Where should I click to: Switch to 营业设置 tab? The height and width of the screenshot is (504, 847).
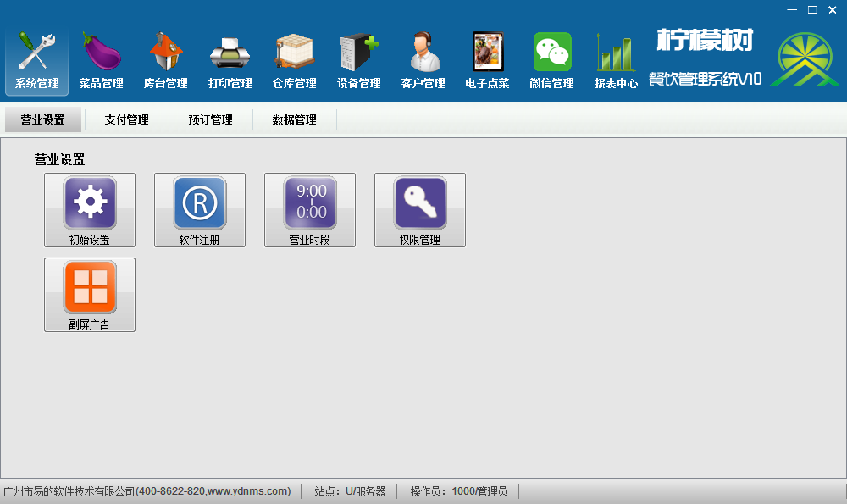[x=43, y=120]
